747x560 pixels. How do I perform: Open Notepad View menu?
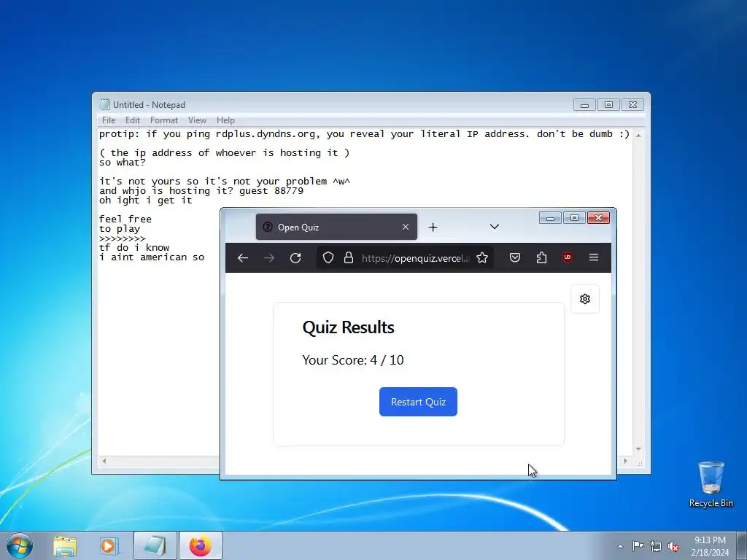tap(197, 120)
